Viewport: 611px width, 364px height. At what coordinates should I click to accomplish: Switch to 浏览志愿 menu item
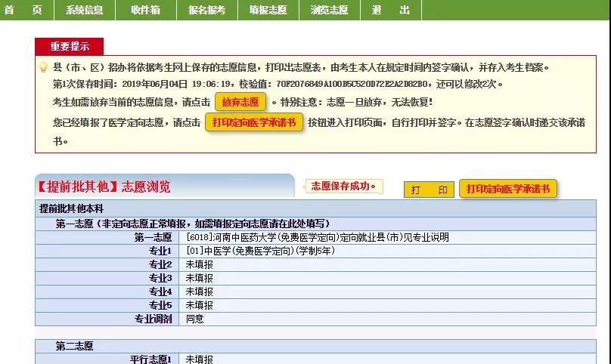pos(329,10)
